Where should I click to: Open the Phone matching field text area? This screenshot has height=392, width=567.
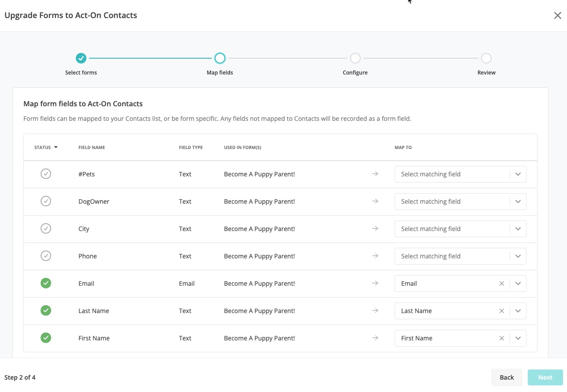(452, 256)
